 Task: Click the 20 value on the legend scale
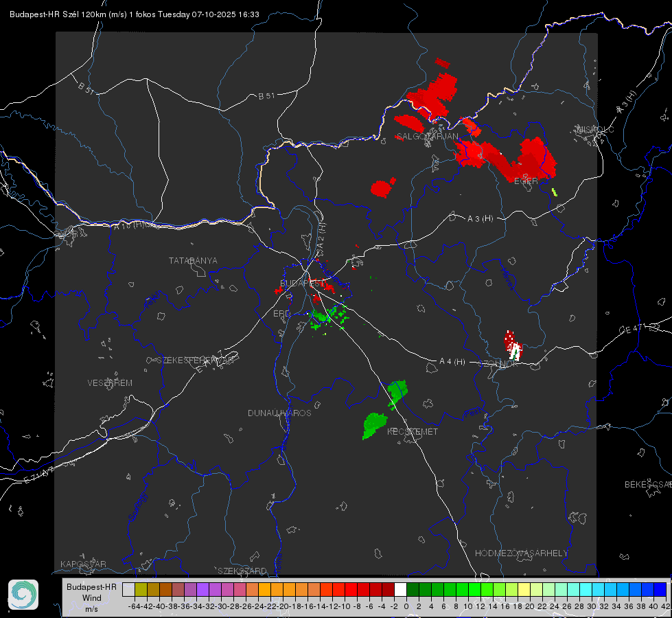(530, 606)
